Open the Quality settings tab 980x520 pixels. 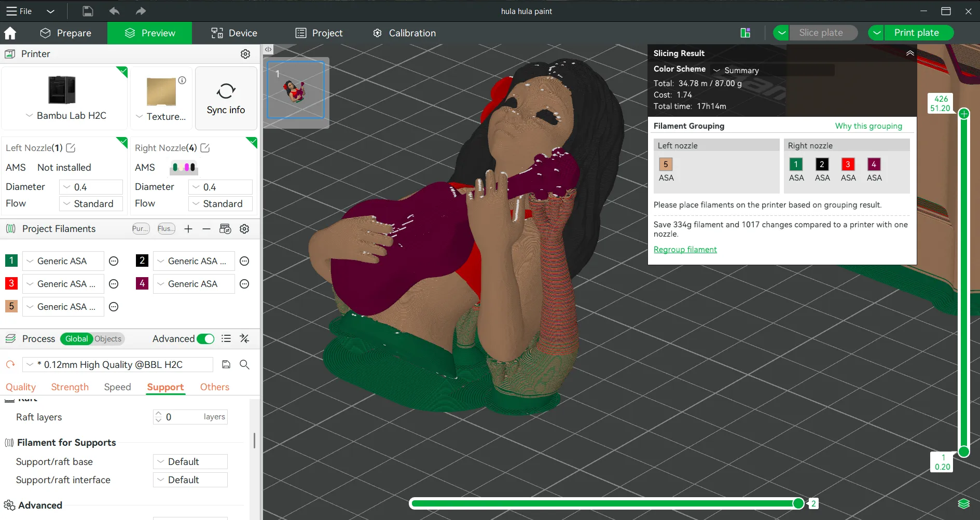click(x=21, y=387)
